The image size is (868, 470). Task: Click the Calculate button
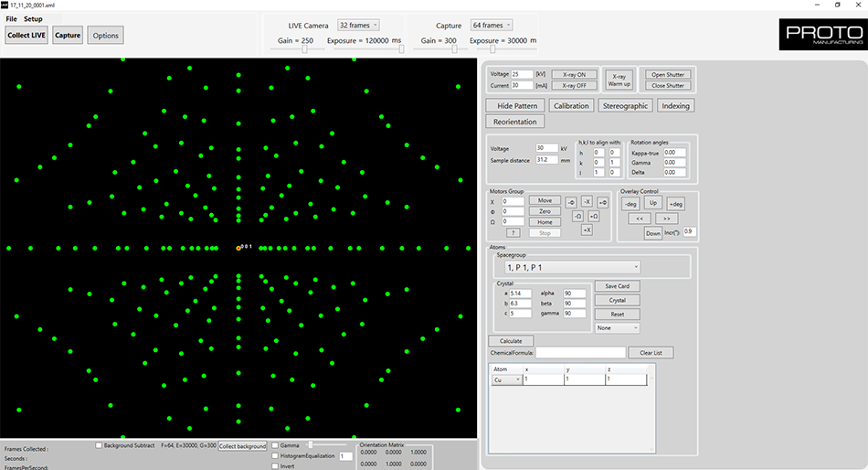(x=511, y=341)
